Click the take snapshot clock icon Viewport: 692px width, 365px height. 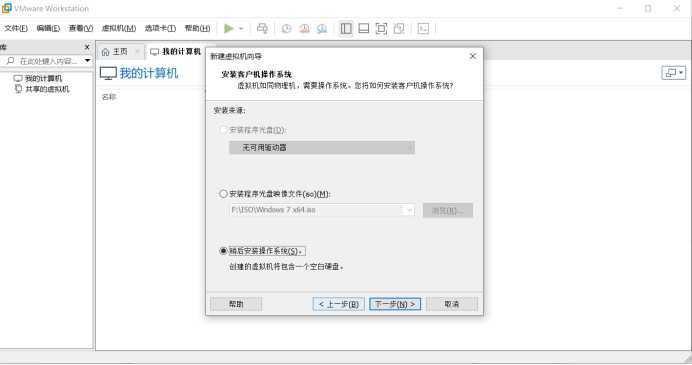coord(286,29)
